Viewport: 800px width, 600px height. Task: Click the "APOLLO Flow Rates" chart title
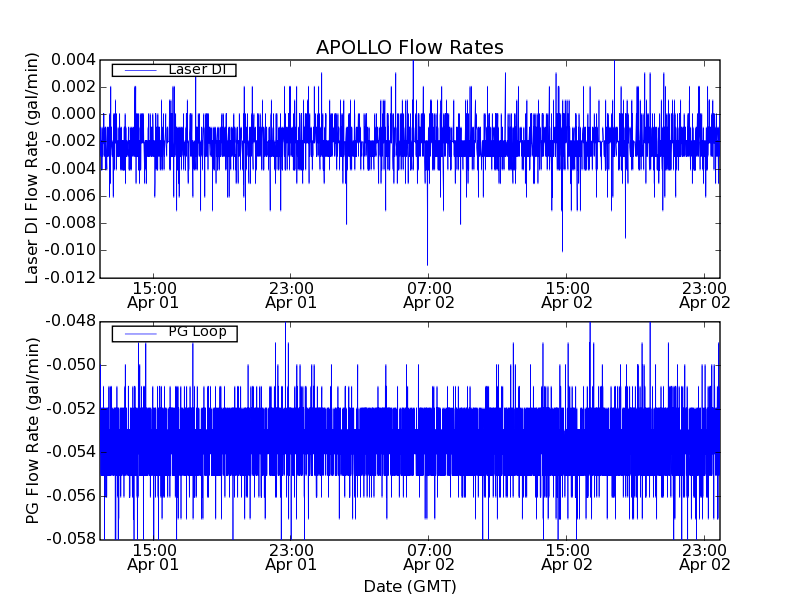(410, 47)
